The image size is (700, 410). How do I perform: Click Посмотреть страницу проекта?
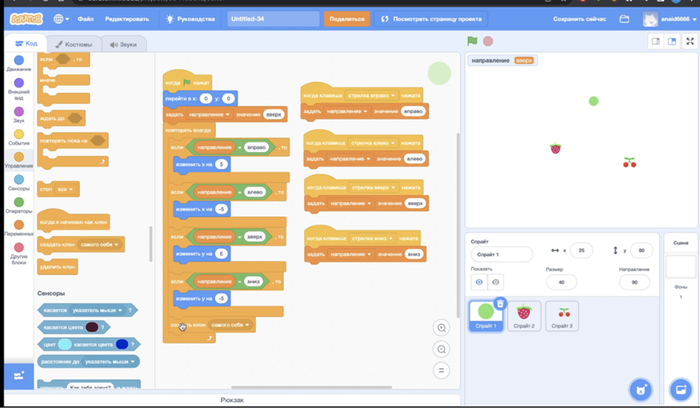coord(432,19)
